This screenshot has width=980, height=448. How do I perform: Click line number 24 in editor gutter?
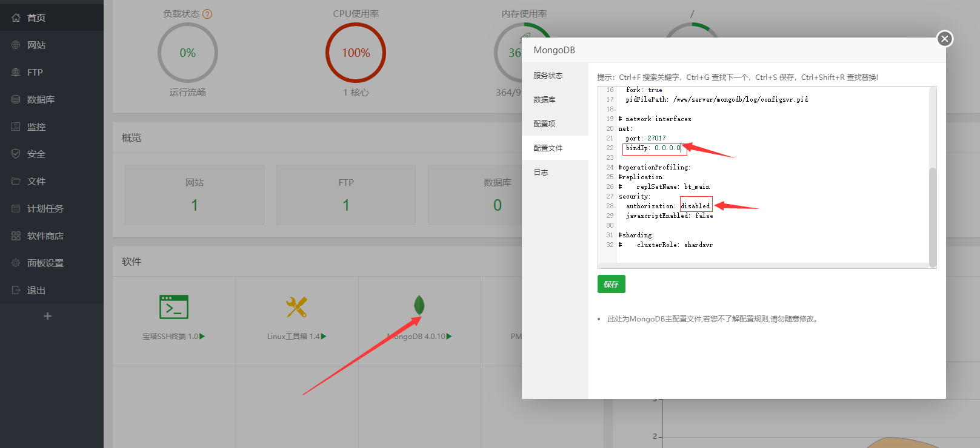[610, 167]
